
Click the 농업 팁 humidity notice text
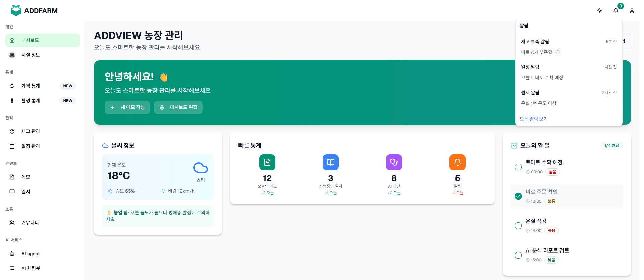[158, 216]
